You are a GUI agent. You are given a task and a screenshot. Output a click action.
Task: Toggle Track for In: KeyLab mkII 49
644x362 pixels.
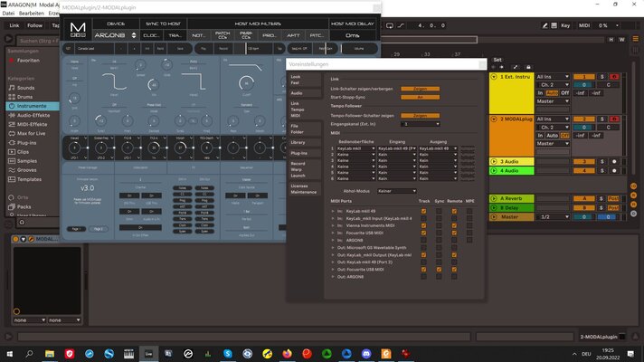423,211
